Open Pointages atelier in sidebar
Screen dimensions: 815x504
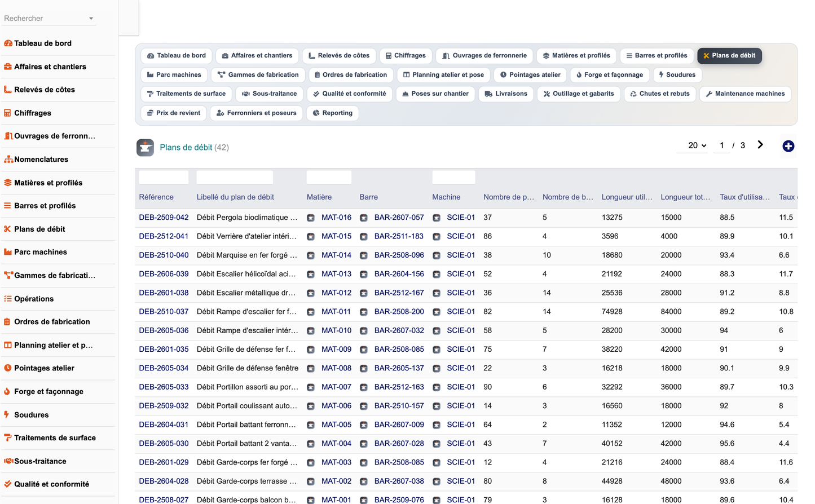click(44, 368)
